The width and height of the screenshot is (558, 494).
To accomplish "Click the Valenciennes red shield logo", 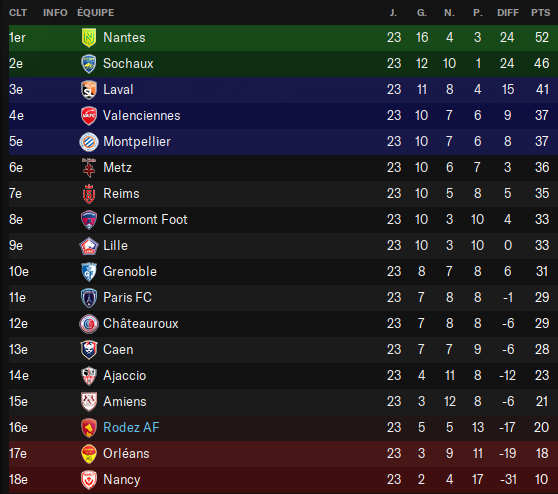I will (x=89, y=116).
